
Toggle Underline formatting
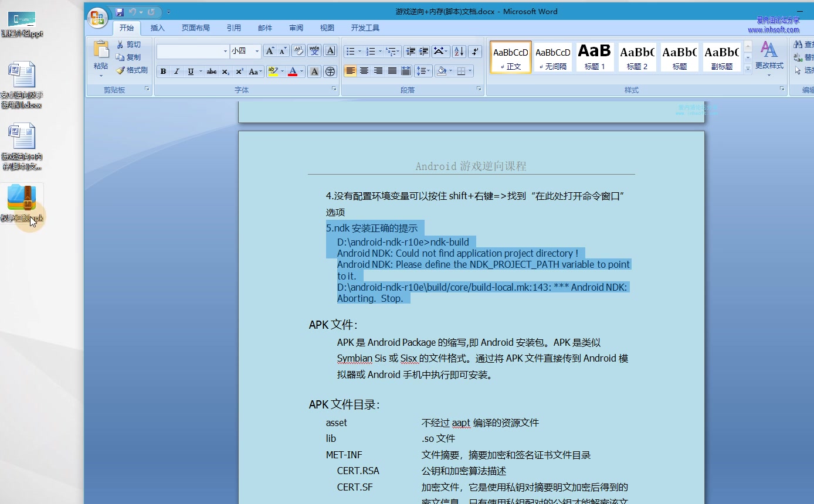point(191,71)
